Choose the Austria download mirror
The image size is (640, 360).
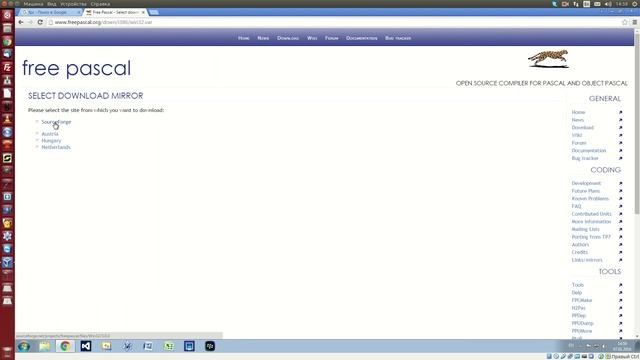[x=50, y=134]
